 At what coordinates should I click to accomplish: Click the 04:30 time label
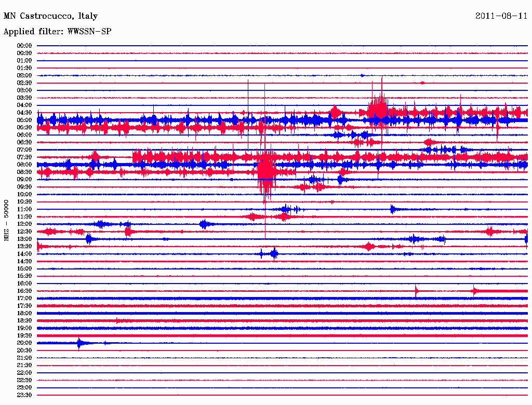click(x=24, y=113)
